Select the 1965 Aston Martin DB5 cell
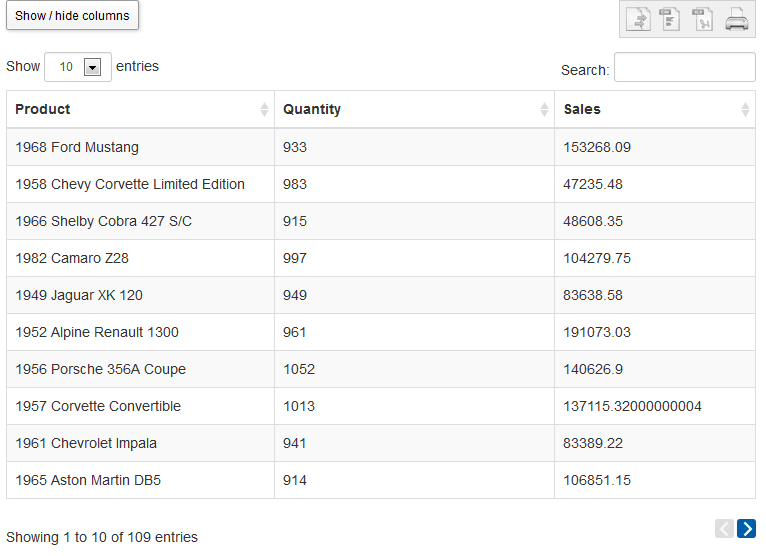766x556 pixels. [x=140, y=480]
